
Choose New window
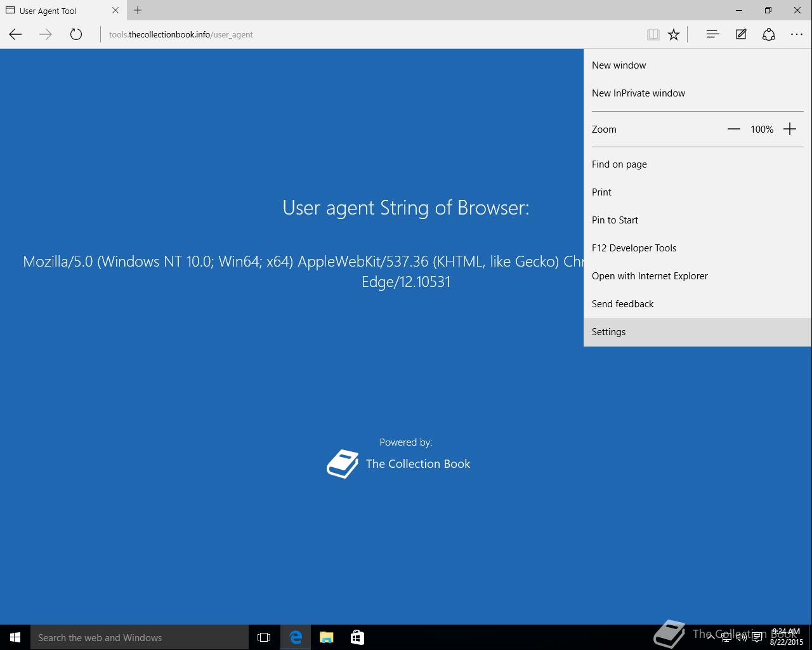[x=697, y=65]
